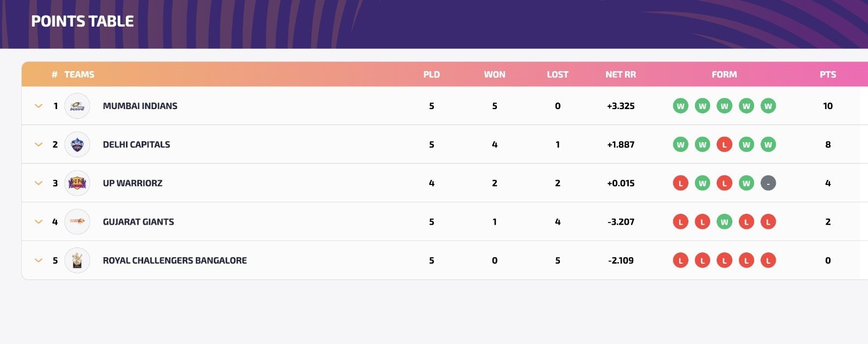Screen dimensions: 868x344
Task: Click the PTS column header
Action: [828, 74]
